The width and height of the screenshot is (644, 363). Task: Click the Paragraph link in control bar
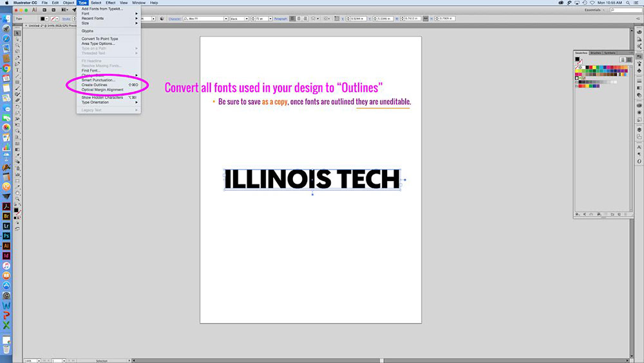point(281,19)
